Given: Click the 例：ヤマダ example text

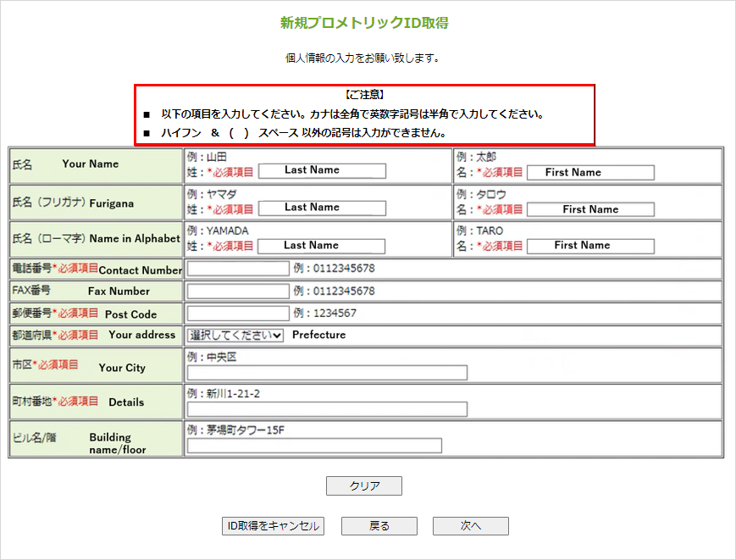Looking at the screenshot, I should [212, 194].
